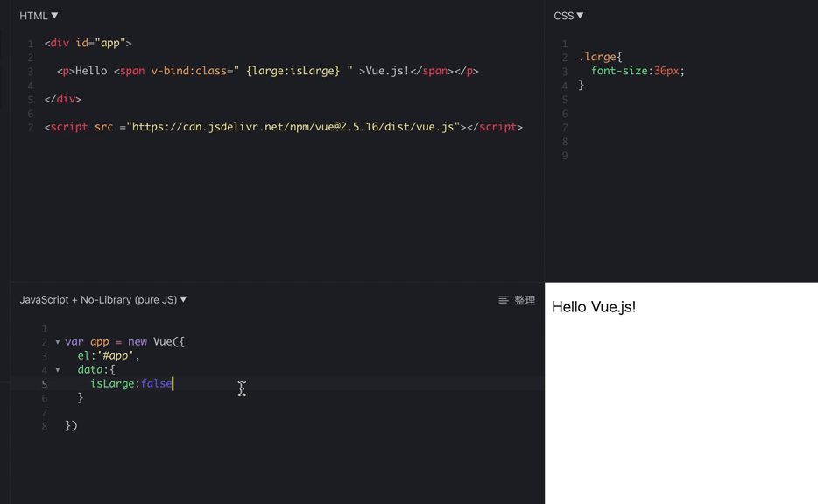818x504 pixels.
Task: Click the .large selector in CSS
Action: [598, 57]
